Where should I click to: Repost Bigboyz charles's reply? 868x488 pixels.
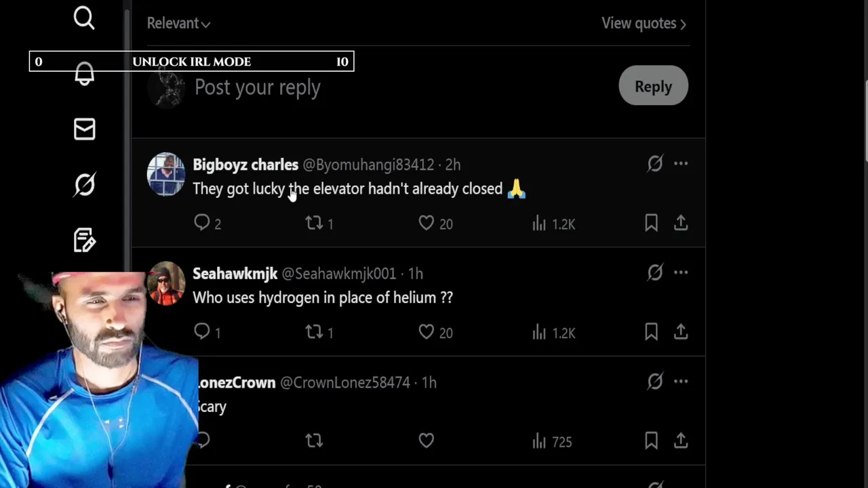tap(314, 223)
